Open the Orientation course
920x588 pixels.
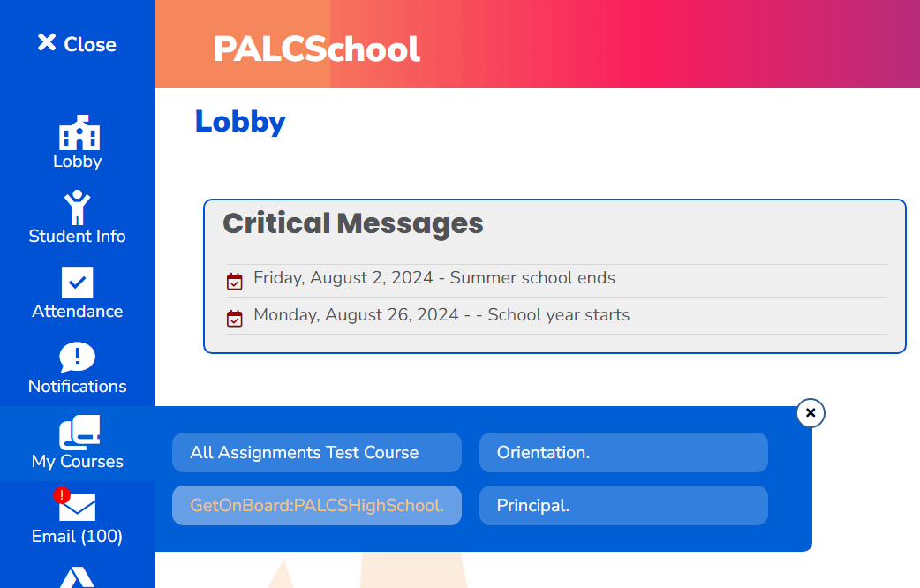click(623, 452)
